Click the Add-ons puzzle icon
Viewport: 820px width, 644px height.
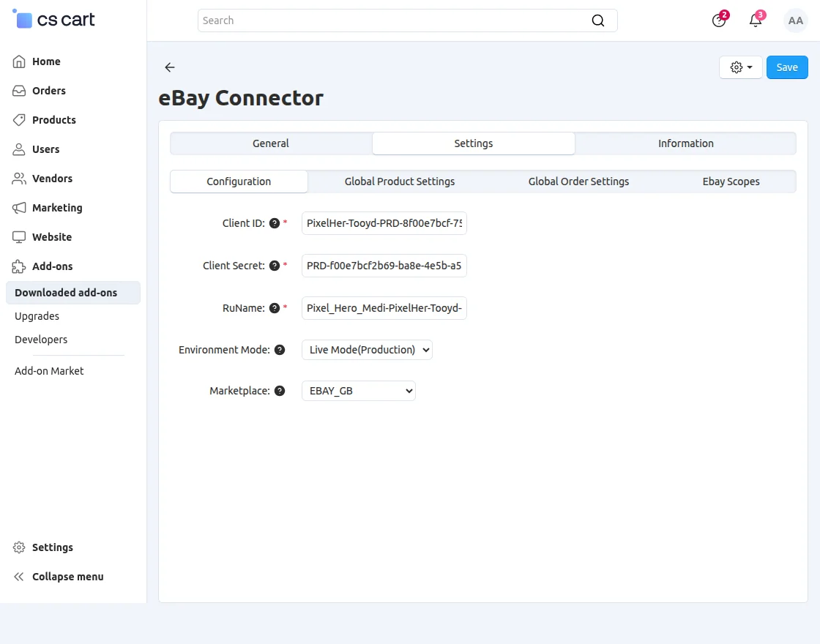point(19,266)
